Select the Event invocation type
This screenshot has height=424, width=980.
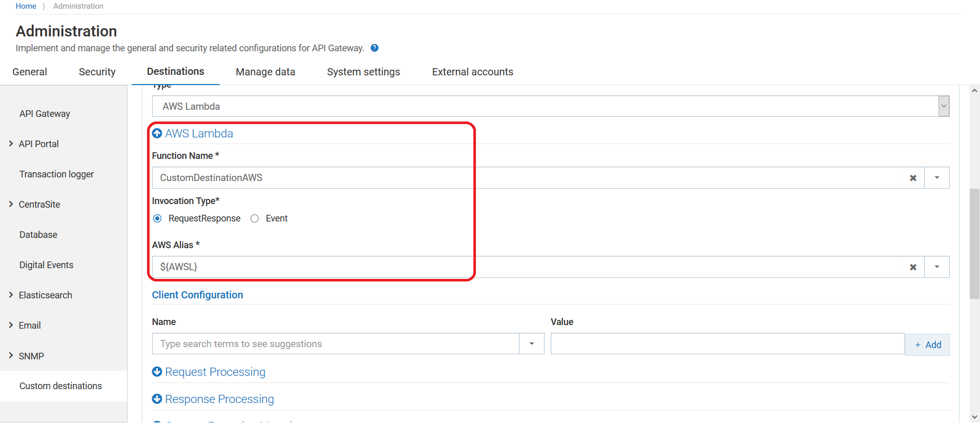pos(255,218)
